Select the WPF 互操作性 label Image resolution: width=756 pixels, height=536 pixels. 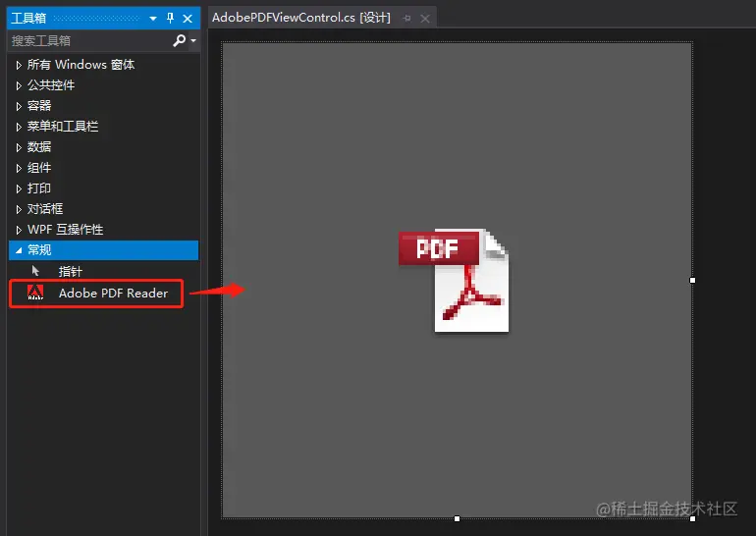click(x=66, y=230)
